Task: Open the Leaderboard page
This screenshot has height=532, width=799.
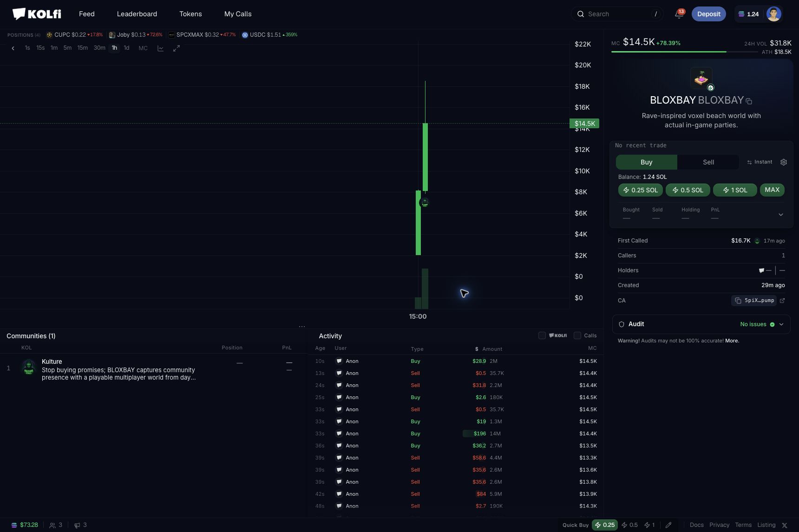Action: (x=137, y=14)
